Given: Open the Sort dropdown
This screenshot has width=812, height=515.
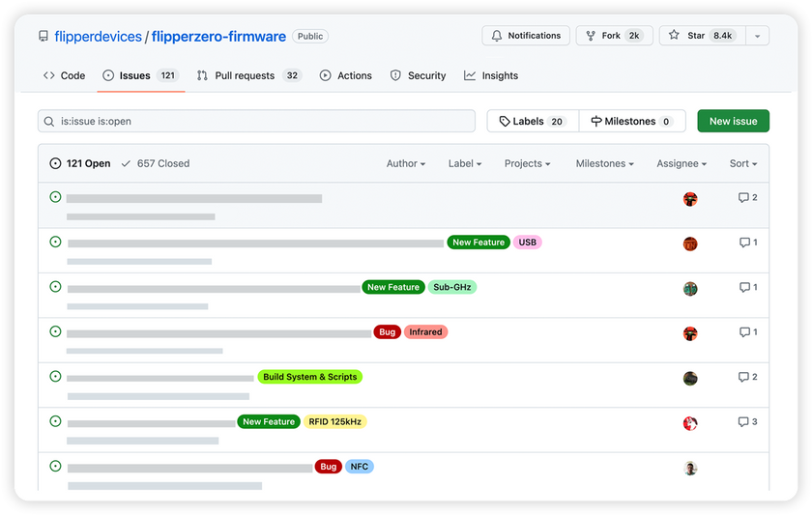Looking at the screenshot, I should point(742,163).
